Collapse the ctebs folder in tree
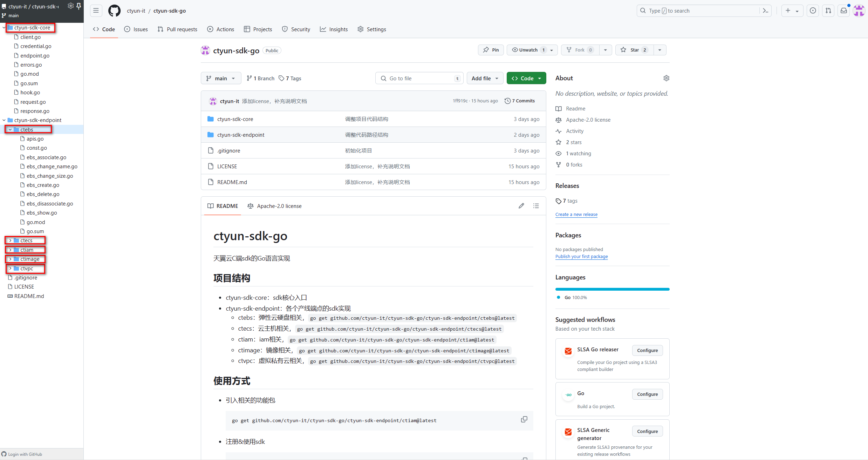The height and width of the screenshot is (460, 868). [x=10, y=130]
